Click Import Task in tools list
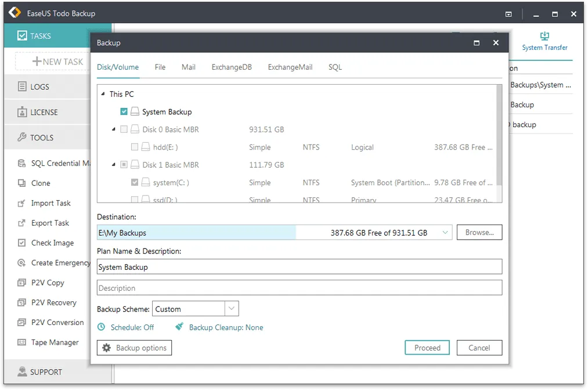The height and width of the screenshot is (390, 588). point(50,203)
